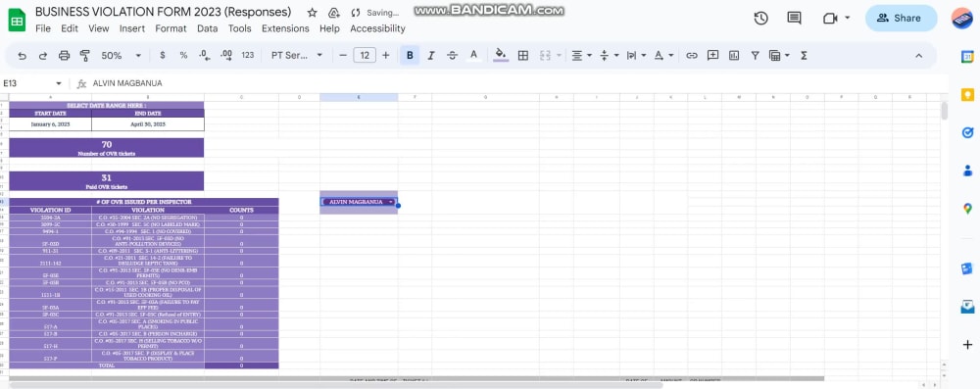980x389 pixels.
Task: Increase decimal places
Action: 226,55
